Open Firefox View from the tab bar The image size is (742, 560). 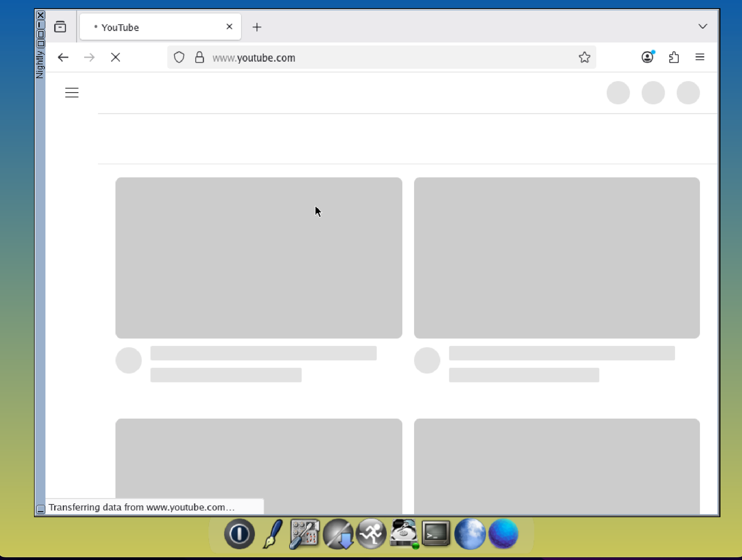[60, 27]
